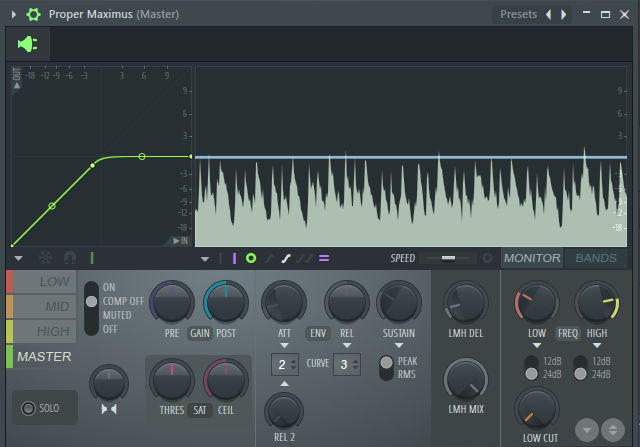Click the green vertical bar indicator
Image resolution: width=640 pixels, height=447 pixels.
[92, 258]
